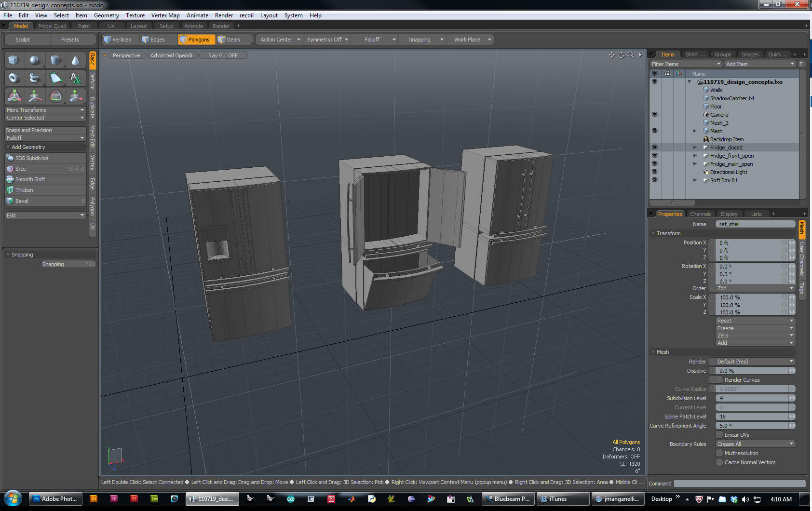Click the Bevel tool

pos(22,201)
